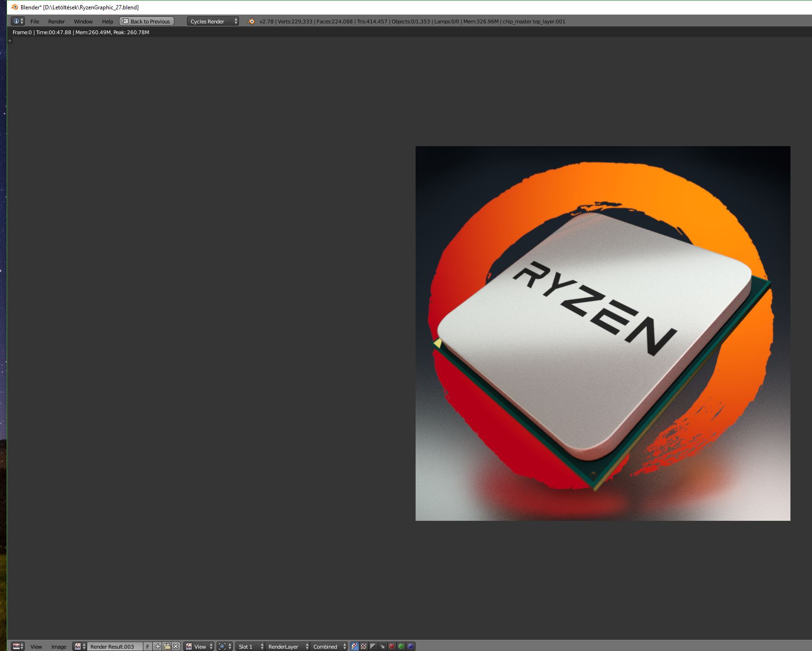The width and height of the screenshot is (812, 651).
Task: Show only the green channel
Action: click(x=401, y=646)
